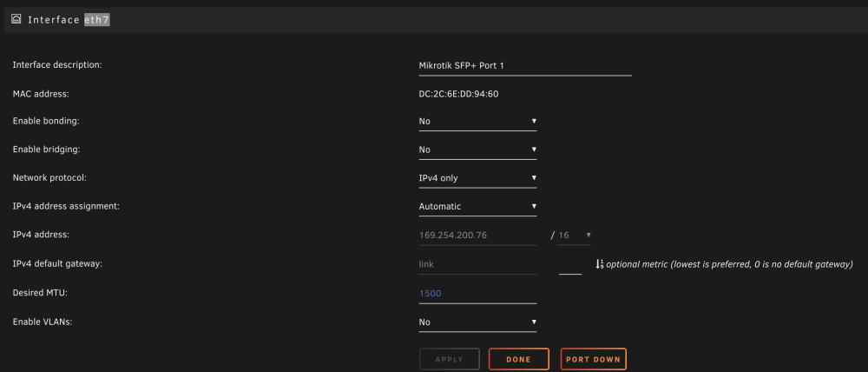This screenshot has height=372, width=868.
Task: Click the Desired MTU label
Action: click(x=40, y=293)
